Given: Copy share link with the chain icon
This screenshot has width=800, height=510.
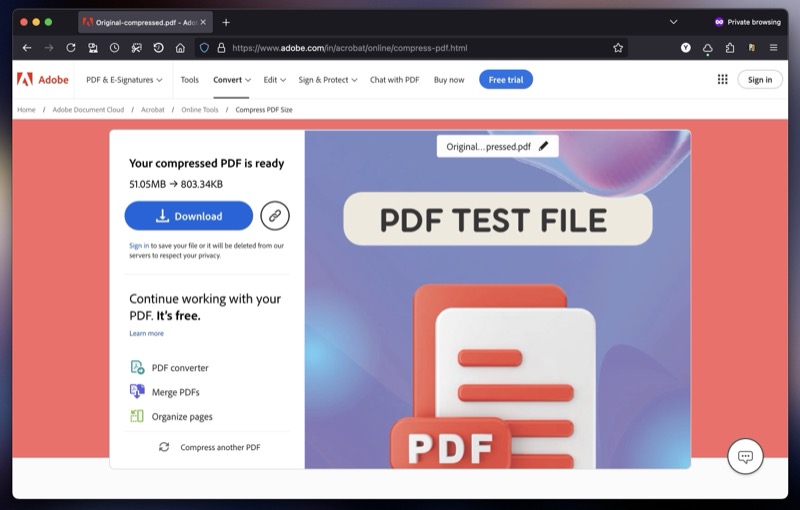Looking at the screenshot, I should (x=275, y=216).
